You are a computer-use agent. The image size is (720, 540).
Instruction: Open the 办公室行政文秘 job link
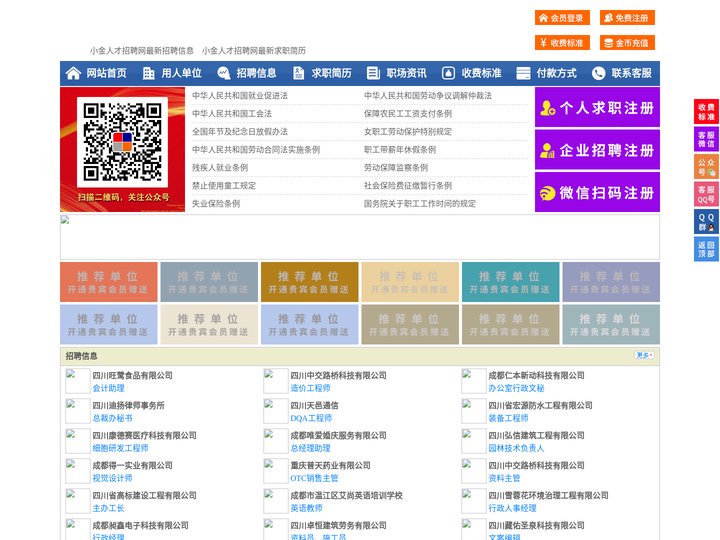[516, 388]
